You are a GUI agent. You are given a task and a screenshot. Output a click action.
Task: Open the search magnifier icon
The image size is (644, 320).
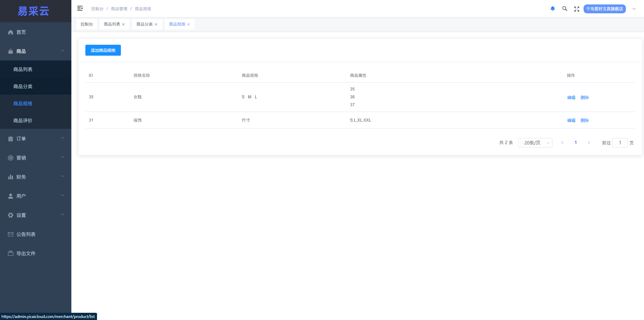(565, 9)
